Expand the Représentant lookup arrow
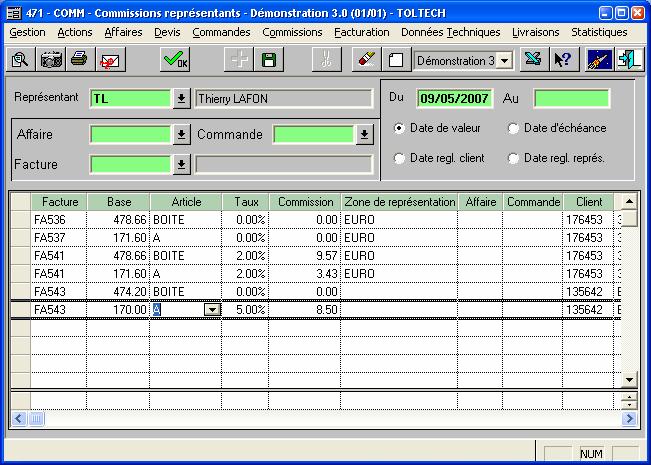The height and width of the screenshot is (465, 651). (181, 99)
